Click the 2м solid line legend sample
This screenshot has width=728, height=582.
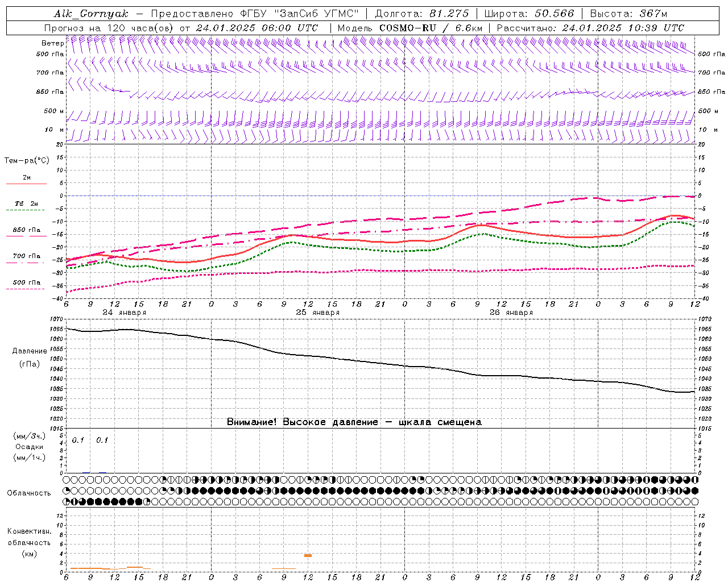(26, 184)
